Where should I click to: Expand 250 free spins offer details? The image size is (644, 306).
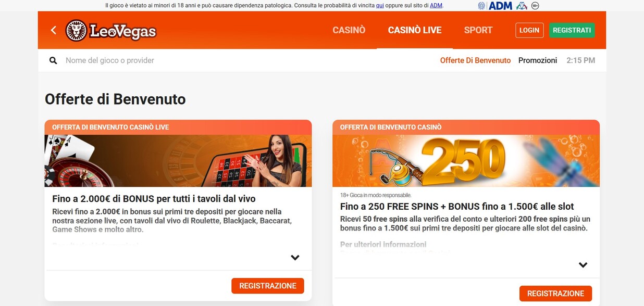tap(583, 264)
